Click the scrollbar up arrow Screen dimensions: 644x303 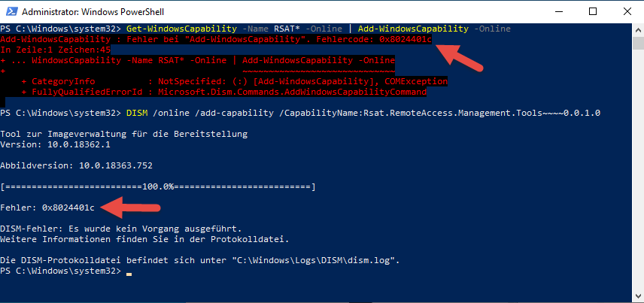click(636, 29)
